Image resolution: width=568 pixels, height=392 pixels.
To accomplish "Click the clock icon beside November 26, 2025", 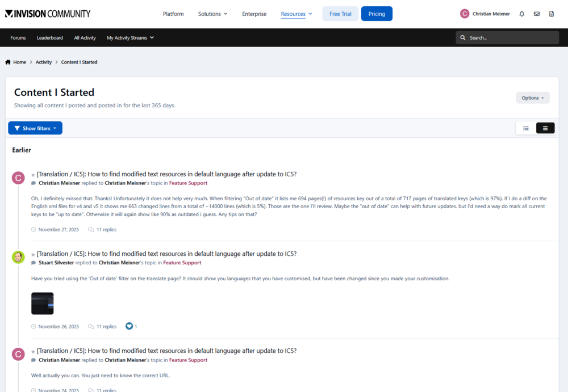I will 34,327.
